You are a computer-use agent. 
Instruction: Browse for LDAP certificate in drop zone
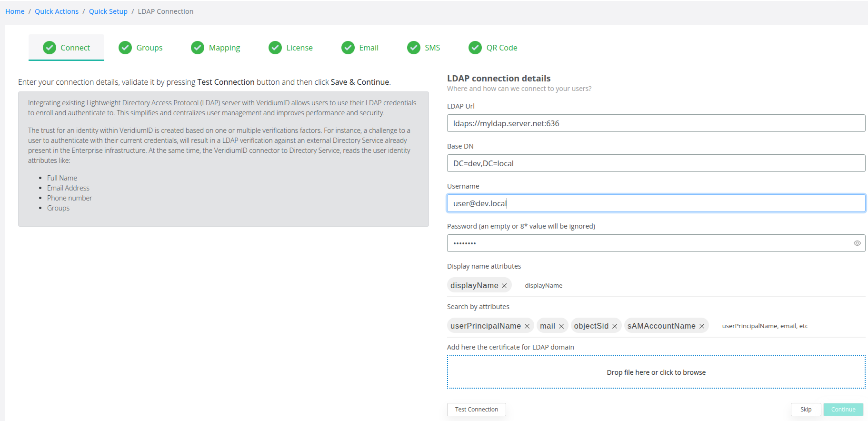(x=656, y=372)
